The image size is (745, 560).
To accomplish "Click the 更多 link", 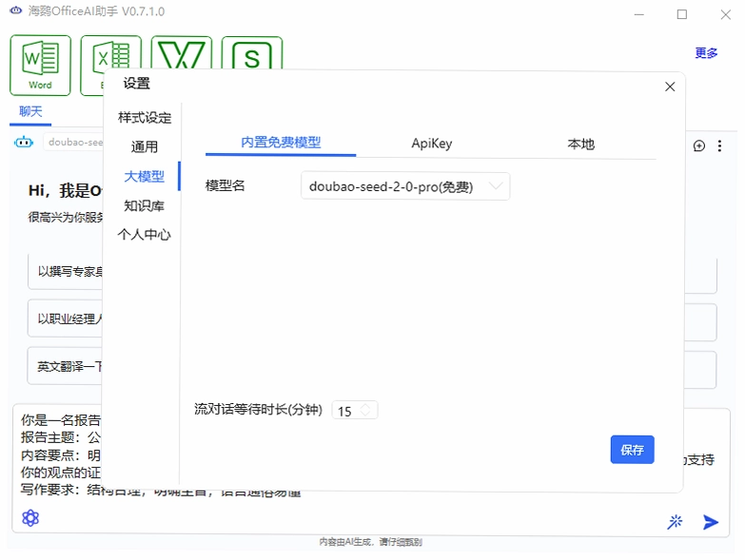I will tap(706, 52).
